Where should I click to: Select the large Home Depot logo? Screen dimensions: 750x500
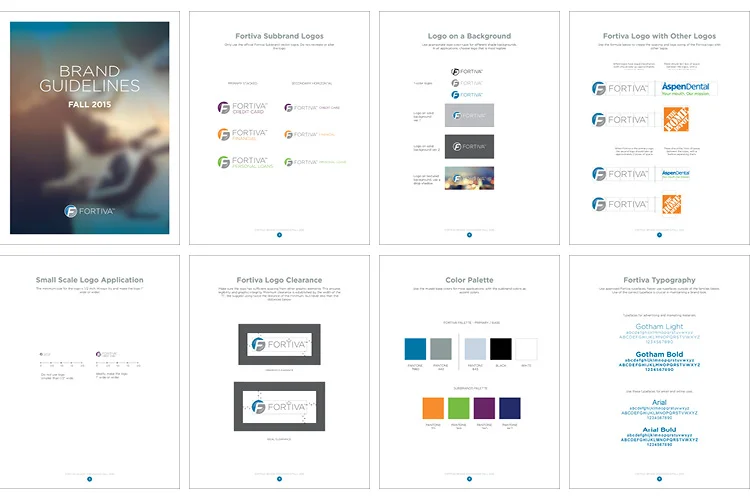coord(676,119)
